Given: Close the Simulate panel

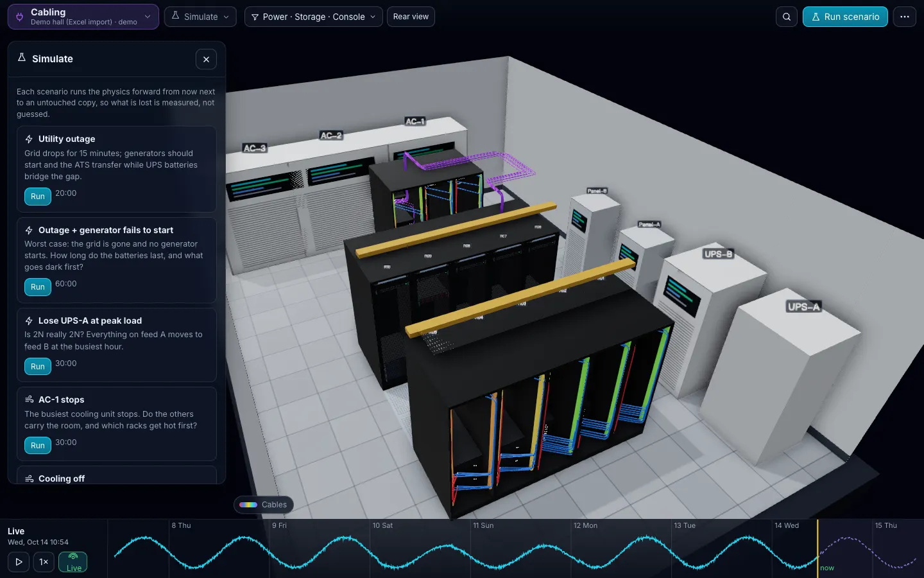Looking at the screenshot, I should [206, 59].
